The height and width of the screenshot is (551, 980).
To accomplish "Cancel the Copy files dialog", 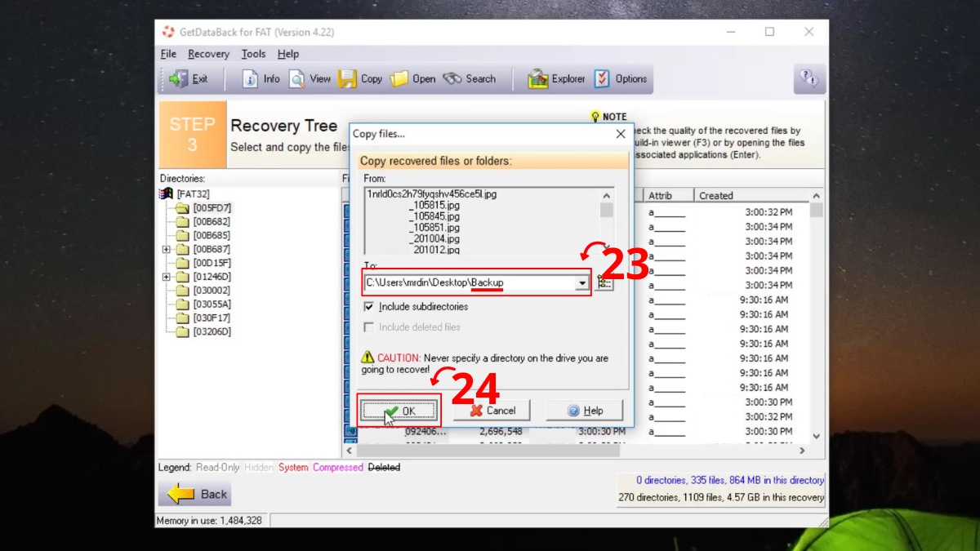I will click(492, 411).
